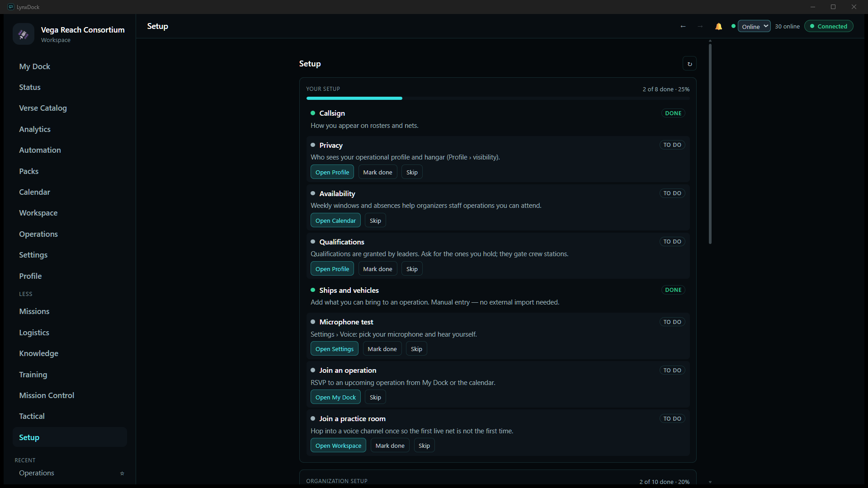Screen dimensions: 868x488
Task: Open Mission Control in sidebar
Action: (70, 395)
